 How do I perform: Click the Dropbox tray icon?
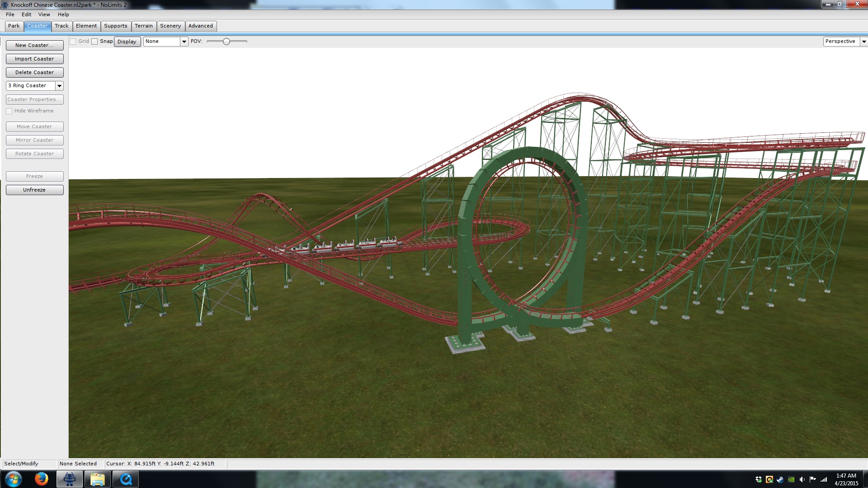[x=759, y=479]
